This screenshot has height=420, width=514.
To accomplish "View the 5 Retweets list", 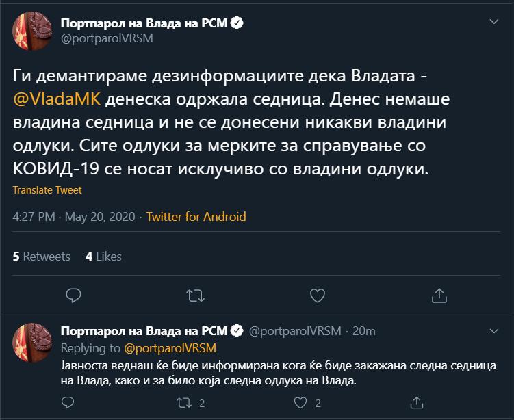I will [42, 256].
